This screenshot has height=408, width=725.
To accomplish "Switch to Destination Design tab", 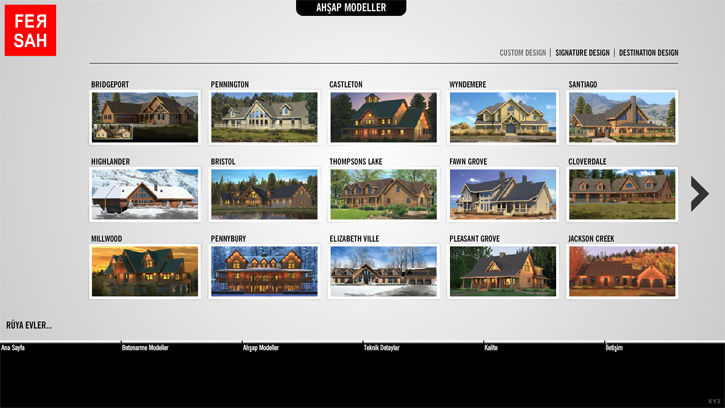I will (x=648, y=53).
